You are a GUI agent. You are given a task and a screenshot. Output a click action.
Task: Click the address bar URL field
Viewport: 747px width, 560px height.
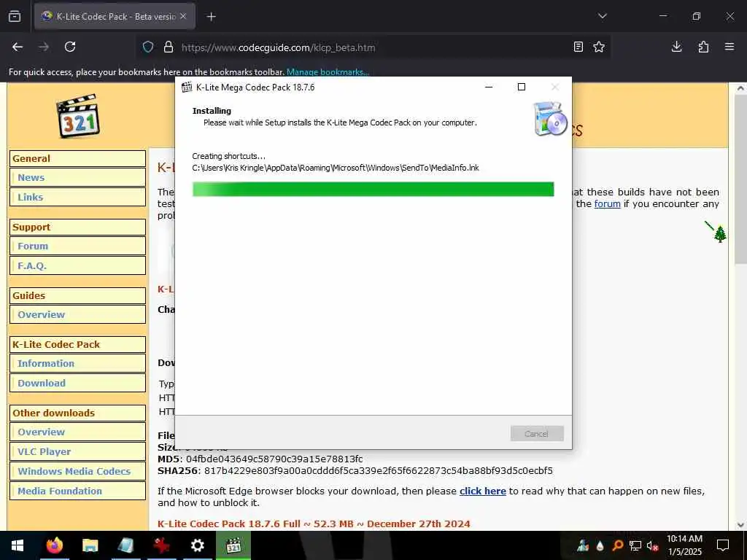(x=371, y=47)
